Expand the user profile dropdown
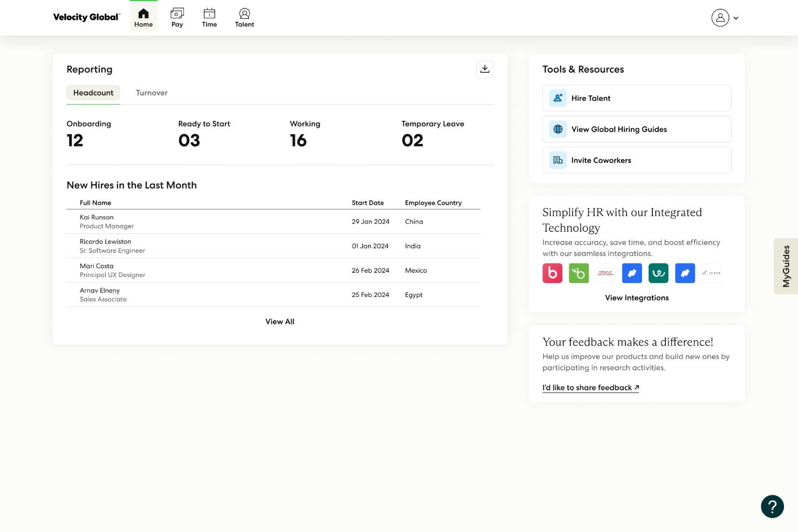This screenshot has width=798, height=532. [725, 18]
